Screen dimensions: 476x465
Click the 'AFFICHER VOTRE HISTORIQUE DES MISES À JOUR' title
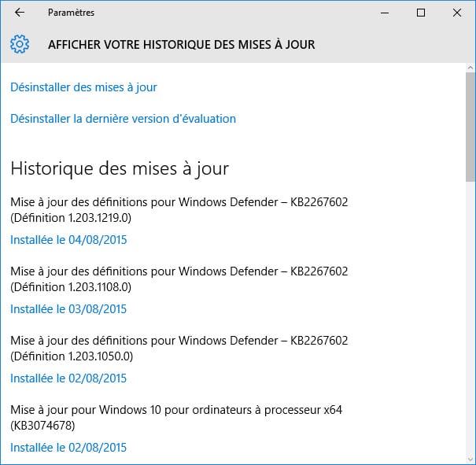pos(182,45)
